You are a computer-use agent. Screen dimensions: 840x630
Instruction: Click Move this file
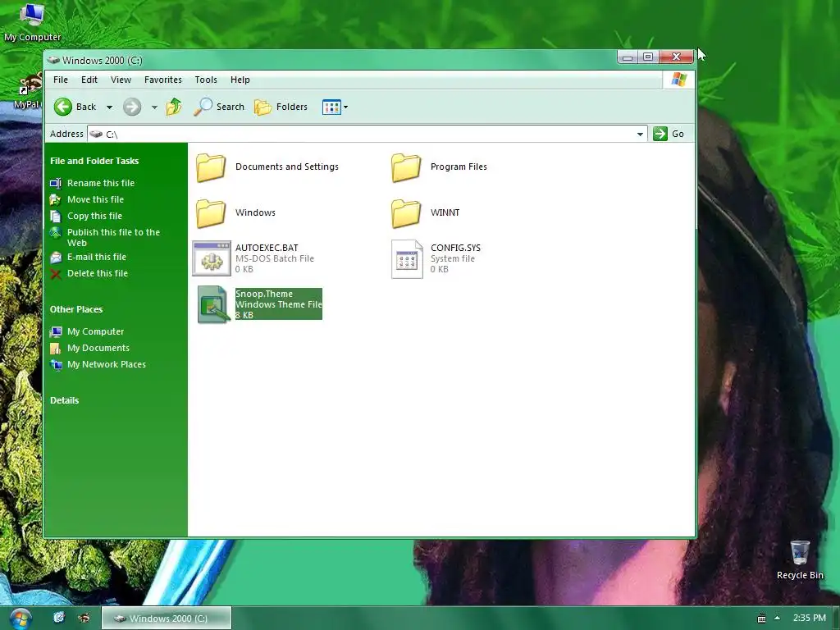point(95,199)
